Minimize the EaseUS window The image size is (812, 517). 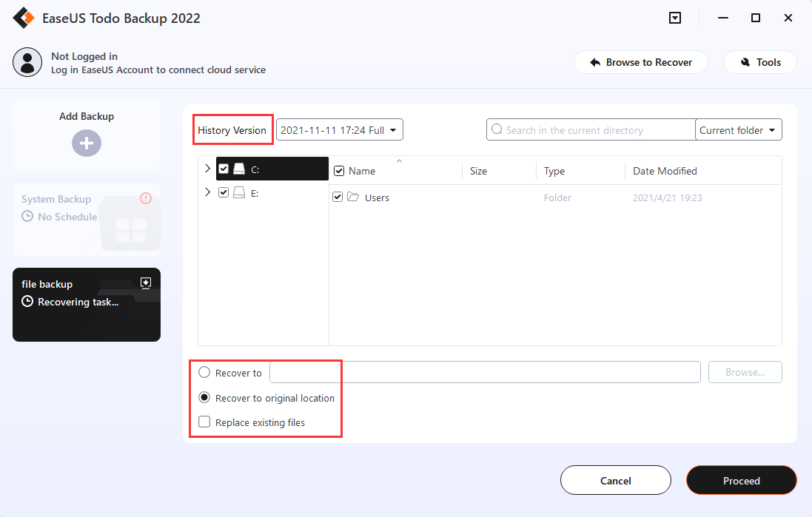[723, 18]
